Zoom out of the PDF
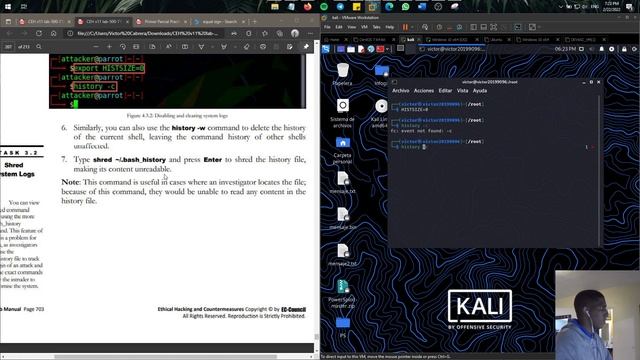 coord(96,47)
